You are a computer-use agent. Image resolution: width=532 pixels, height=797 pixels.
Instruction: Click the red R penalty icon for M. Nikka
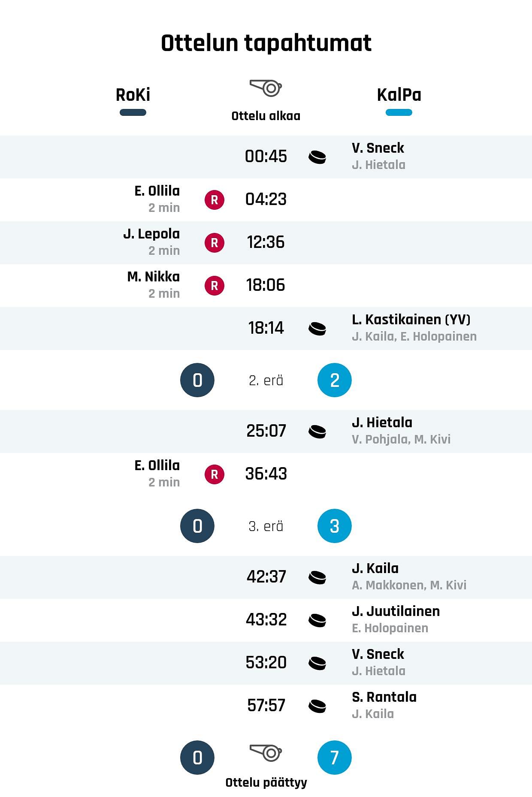(x=215, y=286)
